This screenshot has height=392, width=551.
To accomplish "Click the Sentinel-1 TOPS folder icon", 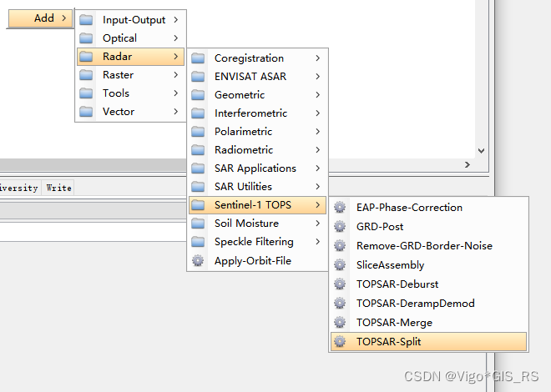I will (198, 205).
